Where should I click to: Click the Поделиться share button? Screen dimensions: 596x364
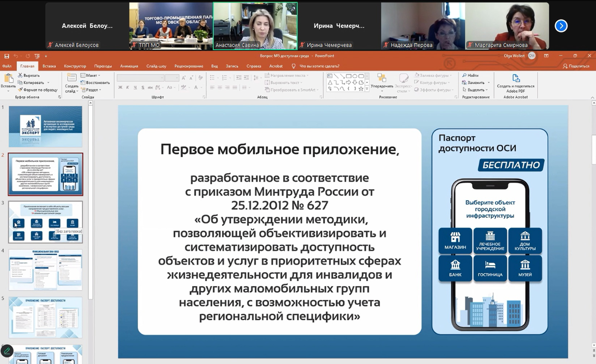tap(576, 66)
